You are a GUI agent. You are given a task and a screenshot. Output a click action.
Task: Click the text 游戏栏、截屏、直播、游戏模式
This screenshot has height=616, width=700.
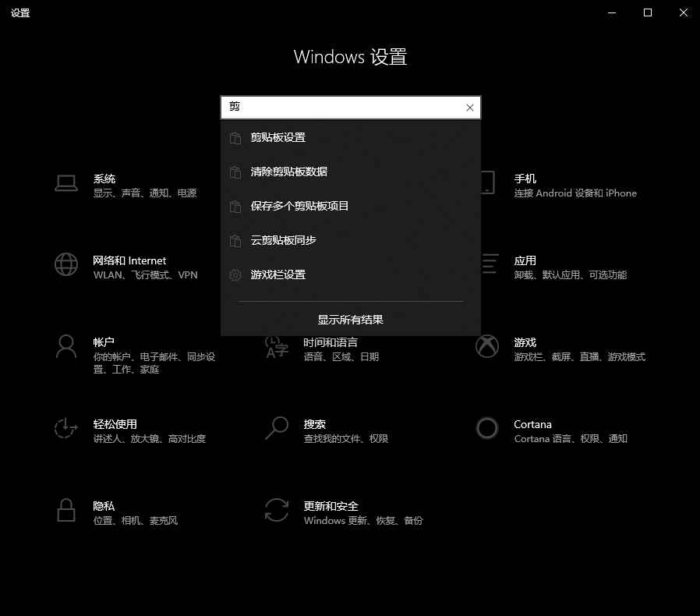pyautogui.click(x=579, y=356)
